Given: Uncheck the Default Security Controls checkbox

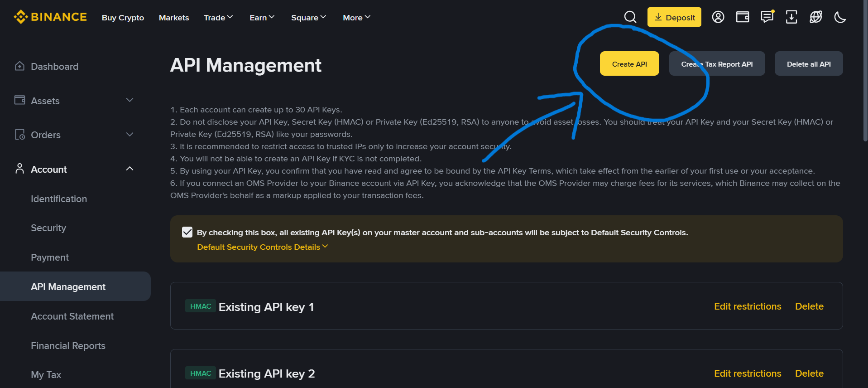Looking at the screenshot, I should (187, 232).
